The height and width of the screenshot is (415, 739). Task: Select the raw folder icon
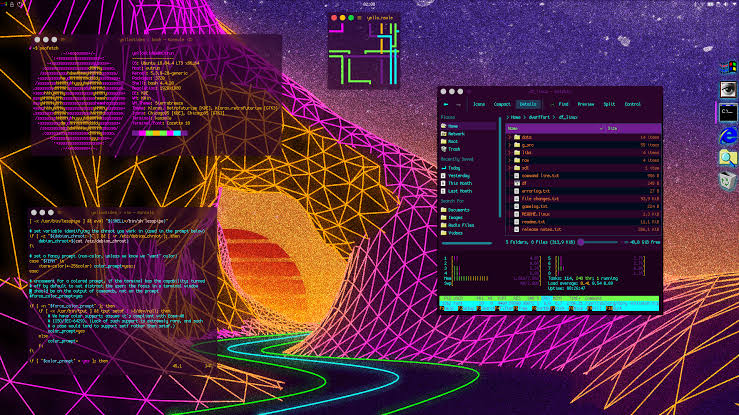pyautogui.click(x=517, y=160)
